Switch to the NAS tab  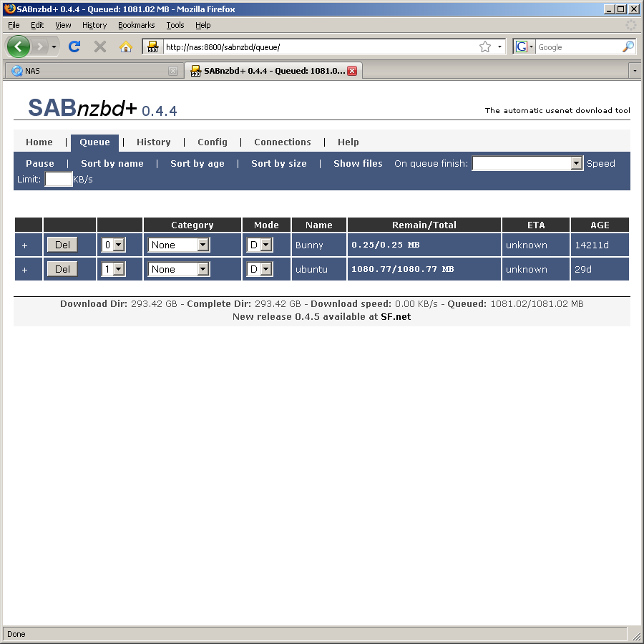click(94, 71)
